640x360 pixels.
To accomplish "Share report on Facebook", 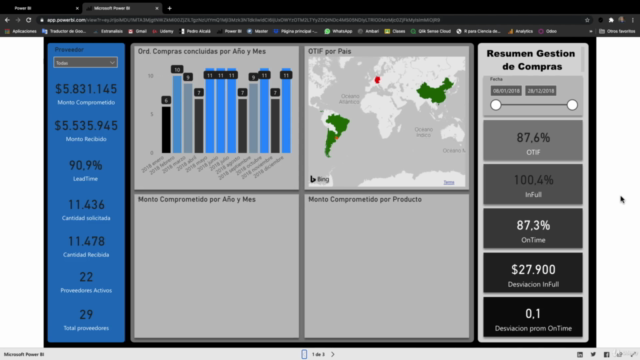I will (607, 354).
